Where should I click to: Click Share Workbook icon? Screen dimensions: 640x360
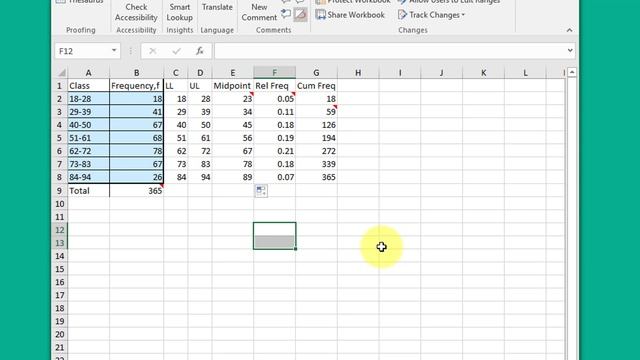click(x=321, y=15)
